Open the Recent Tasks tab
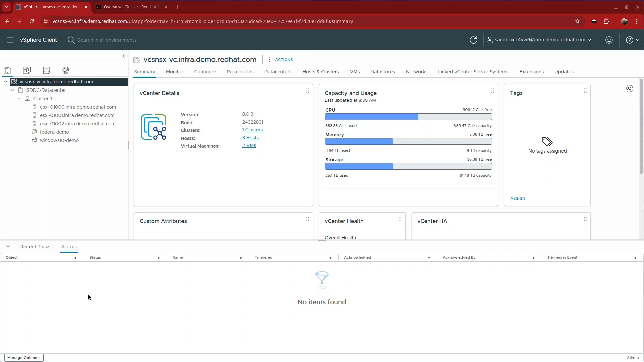Image resolution: width=644 pixels, height=362 pixels. coord(35,247)
